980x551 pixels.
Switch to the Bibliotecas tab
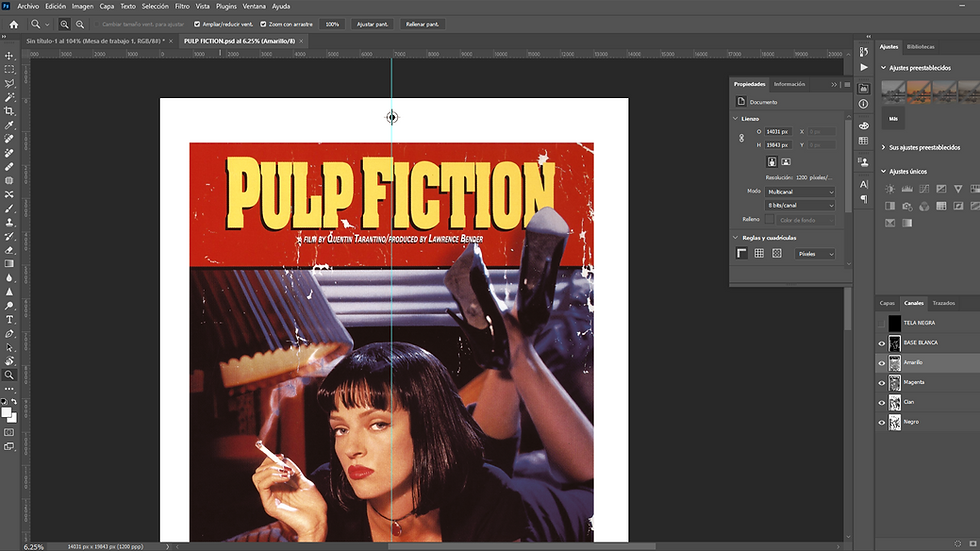pos(921,46)
